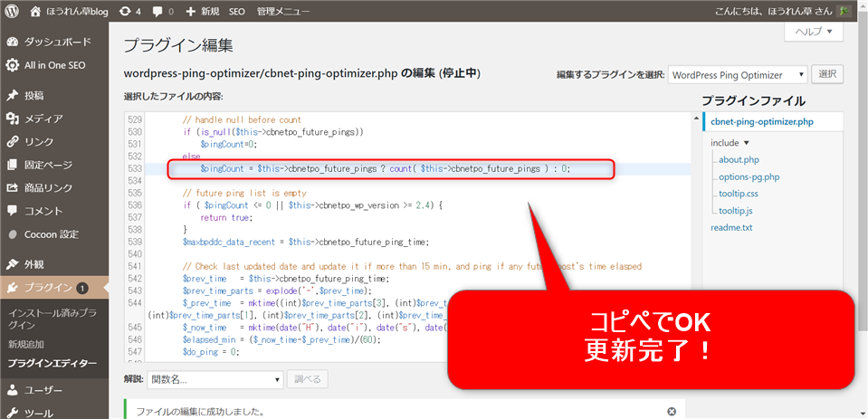Click the '$do_ping = 0;' code line
868x419 pixels.
click(211, 351)
